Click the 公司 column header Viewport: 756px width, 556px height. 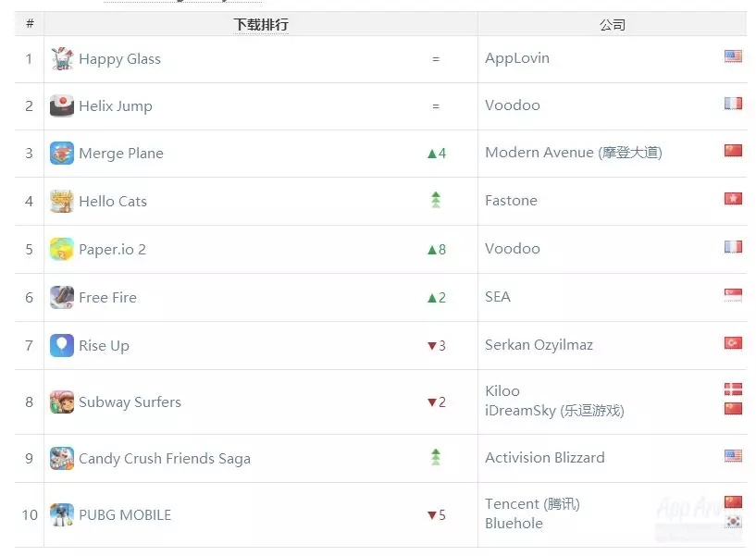[612, 24]
